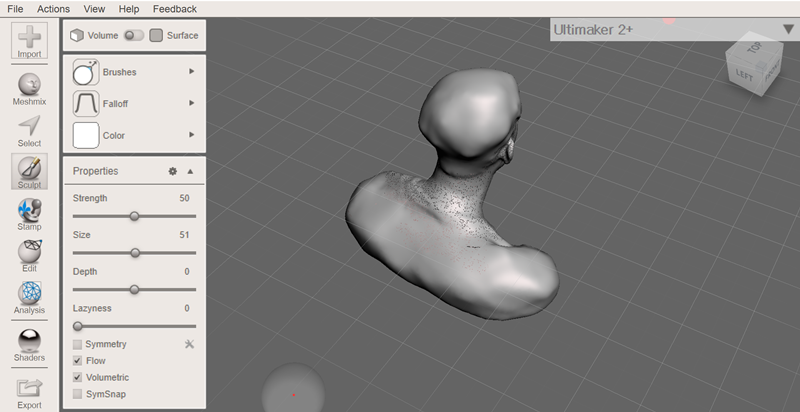This screenshot has width=800, height=412.
Task: Expand the Falloff flyout arrow
Action: (192, 103)
